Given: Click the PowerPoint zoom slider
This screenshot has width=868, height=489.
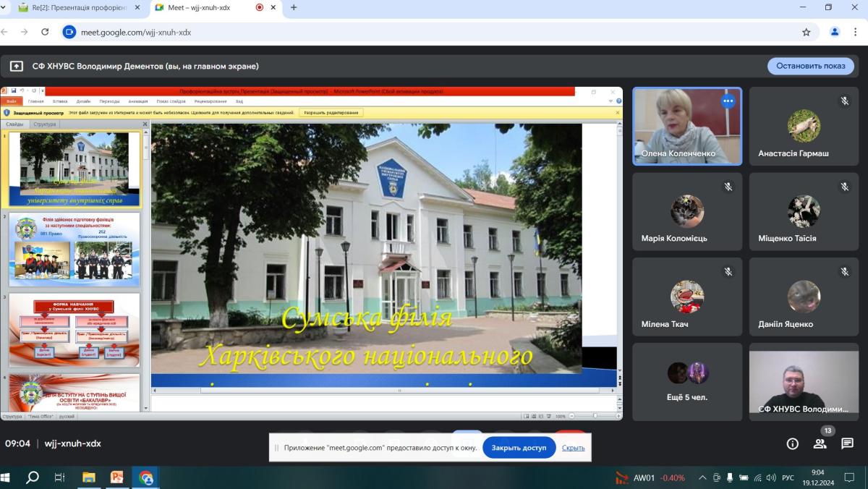Looking at the screenshot, I should 595,417.
